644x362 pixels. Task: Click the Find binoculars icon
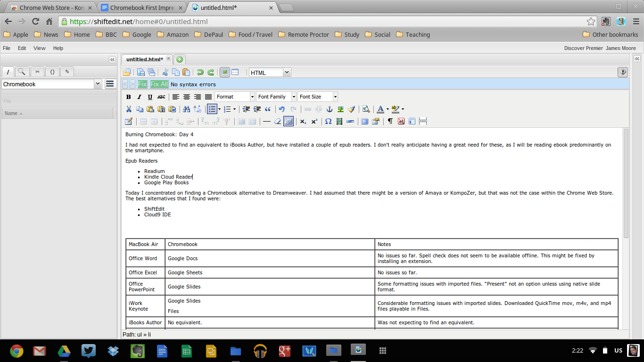coord(186,109)
